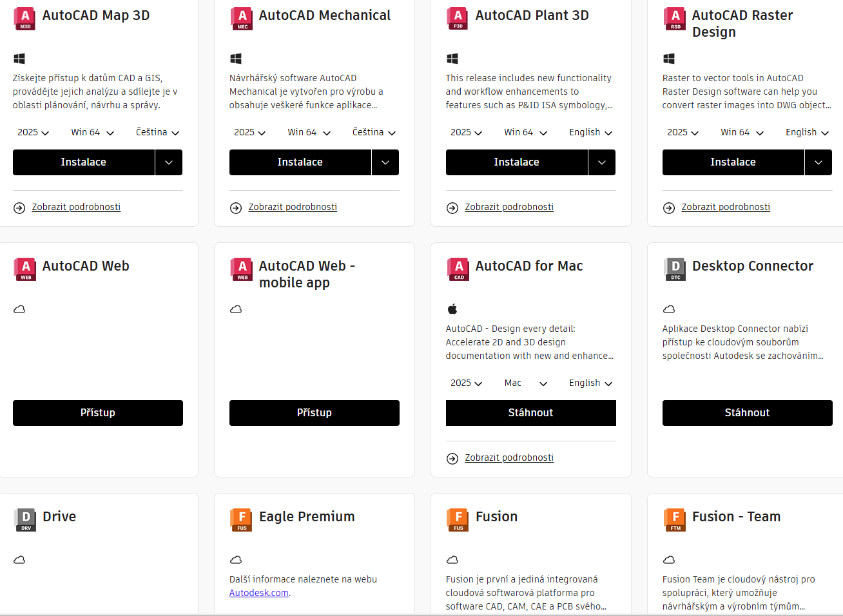Open Zobrazit podrobnosti link for AutoCAD Raster Design
The width and height of the screenshot is (843, 616).
point(726,207)
